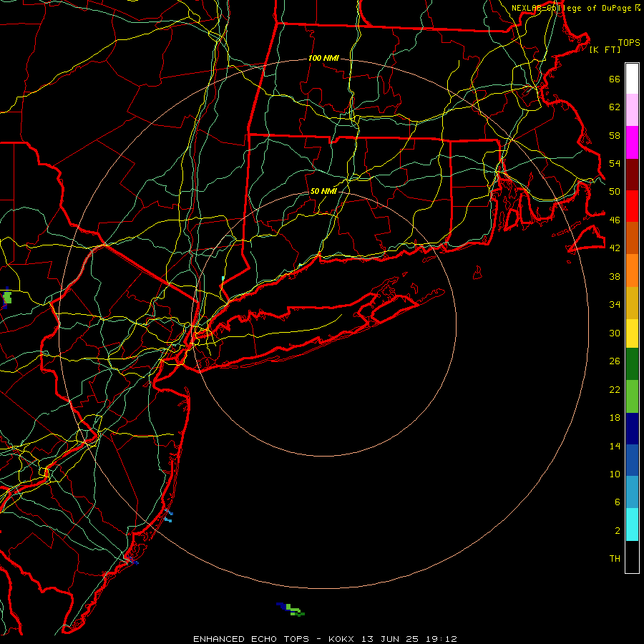
Task: Click the "54" legend value
Action: (615, 163)
